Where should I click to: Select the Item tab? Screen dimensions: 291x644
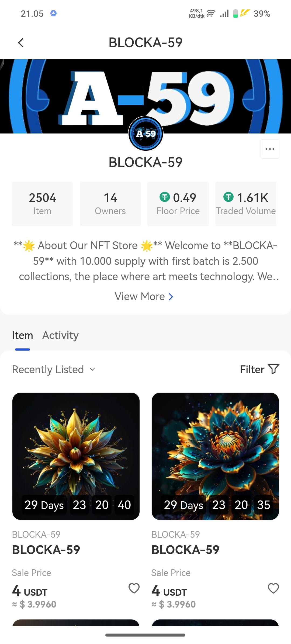[22, 335]
